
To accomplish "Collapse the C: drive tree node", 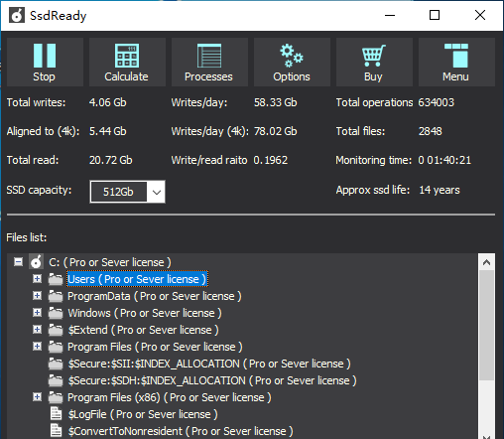I will (x=19, y=262).
